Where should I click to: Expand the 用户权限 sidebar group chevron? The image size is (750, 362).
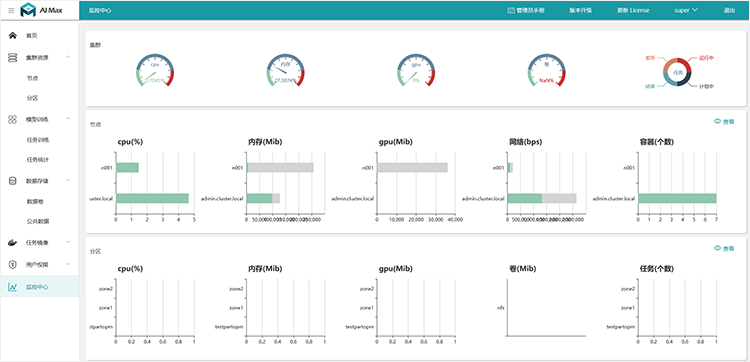[68, 263]
